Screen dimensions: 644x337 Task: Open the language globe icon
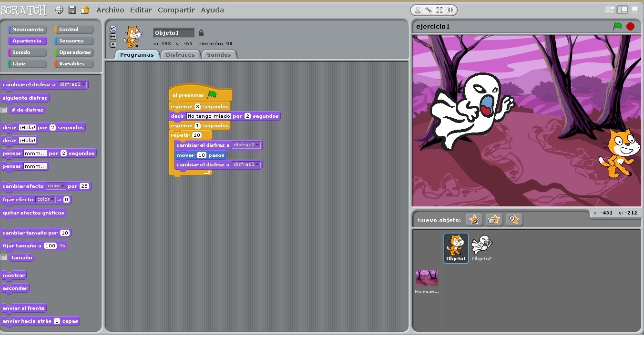coord(60,10)
